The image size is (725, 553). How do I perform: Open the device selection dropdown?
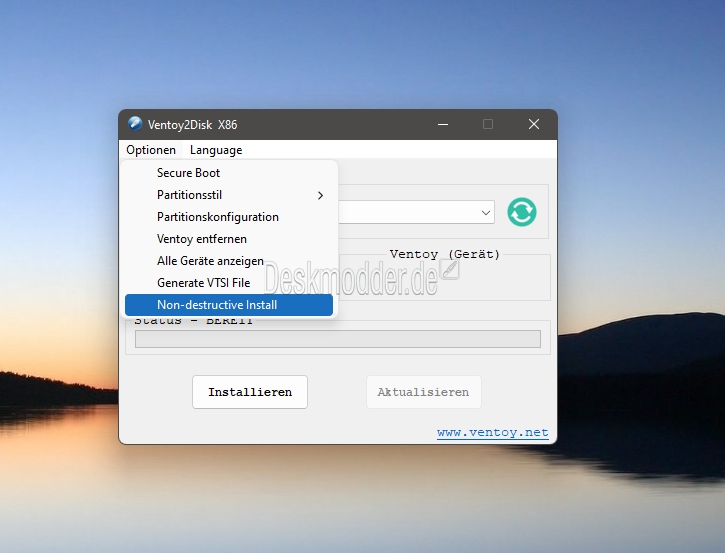[x=486, y=212]
